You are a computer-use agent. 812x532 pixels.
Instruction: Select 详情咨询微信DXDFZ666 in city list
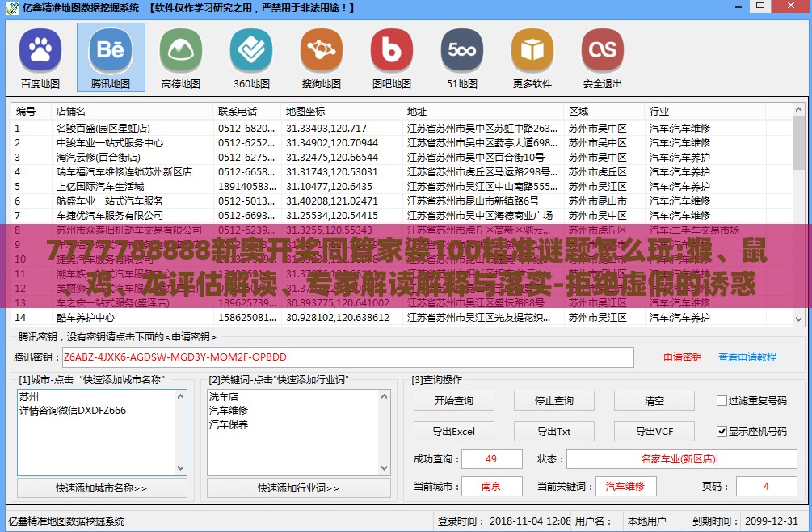73,410
